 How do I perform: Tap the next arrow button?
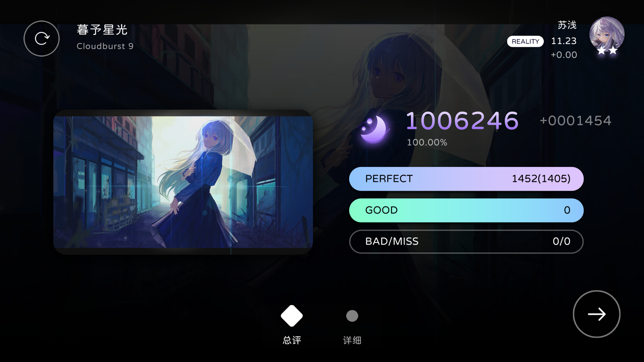[597, 314]
